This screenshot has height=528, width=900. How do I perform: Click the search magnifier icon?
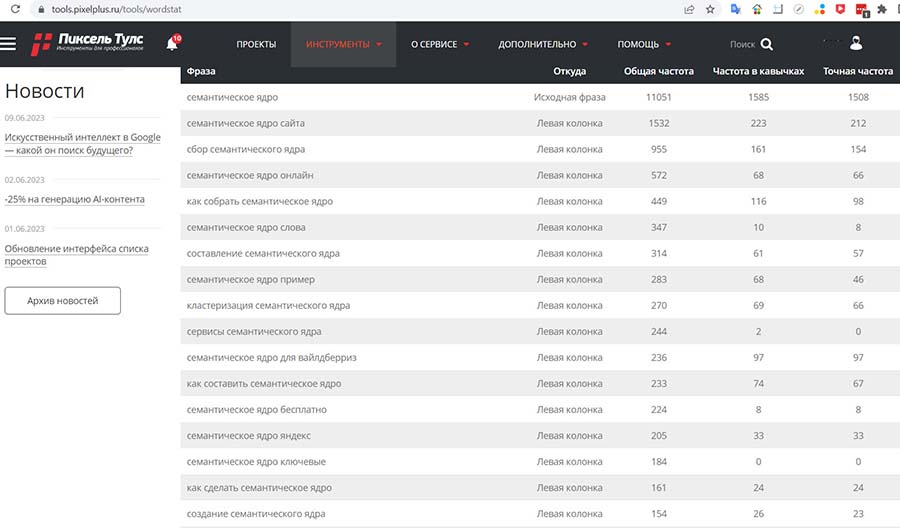coord(767,44)
